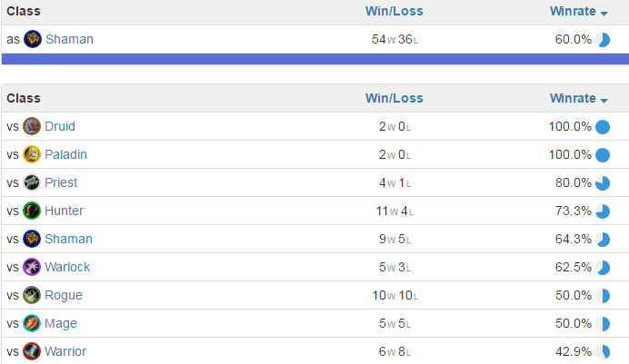
Task: Click the Druid 100.0% winrate pie indicator
Action: (x=603, y=127)
